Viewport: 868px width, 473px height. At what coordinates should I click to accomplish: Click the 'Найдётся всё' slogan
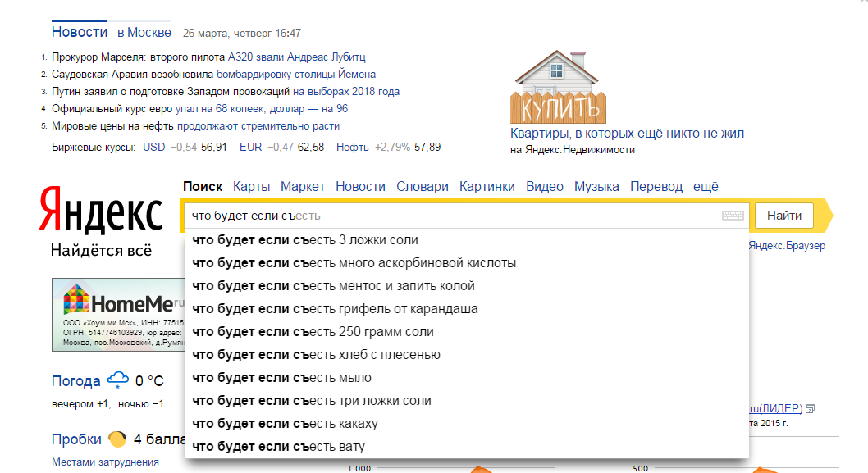[x=101, y=251]
